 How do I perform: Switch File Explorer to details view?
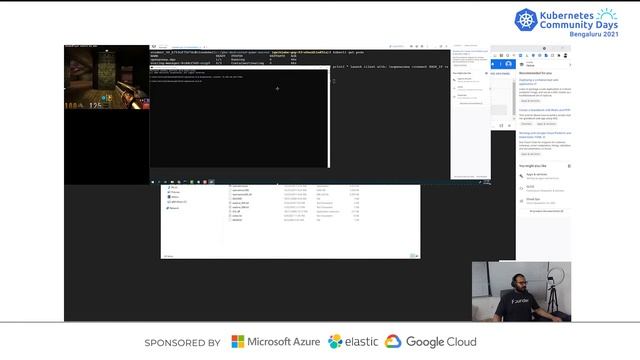click(412, 256)
